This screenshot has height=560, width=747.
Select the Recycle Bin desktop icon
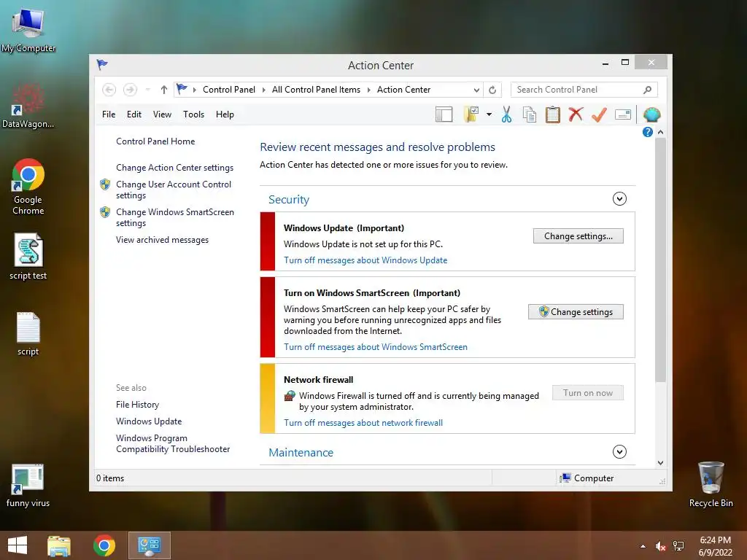(711, 484)
